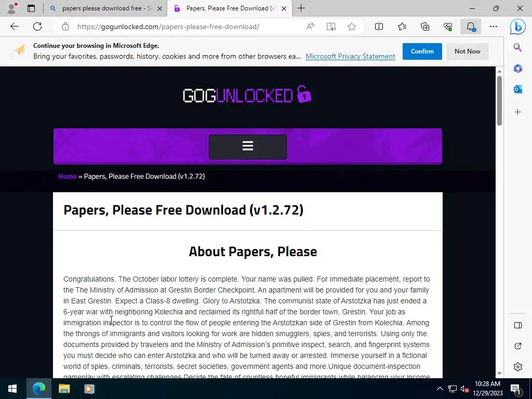Select the Papers, Please Free Download tab
The width and height of the screenshot is (532, 399).
[x=230, y=8]
